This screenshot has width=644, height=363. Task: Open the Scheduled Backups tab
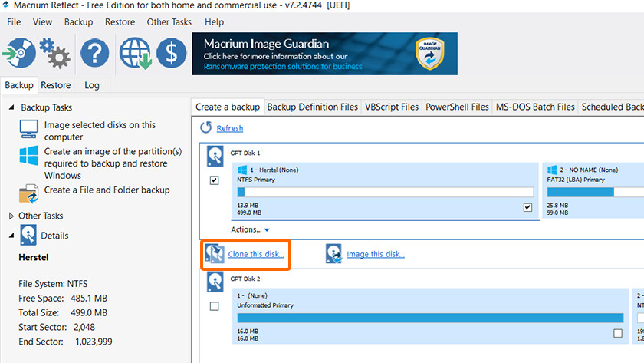pyautogui.click(x=612, y=107)
